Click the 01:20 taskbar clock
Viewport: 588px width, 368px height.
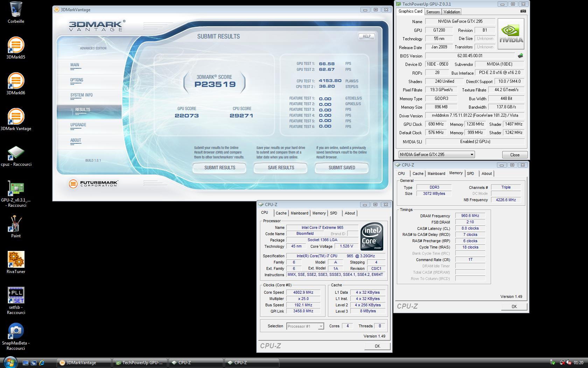pyautogui.click(x=579, y=363)
